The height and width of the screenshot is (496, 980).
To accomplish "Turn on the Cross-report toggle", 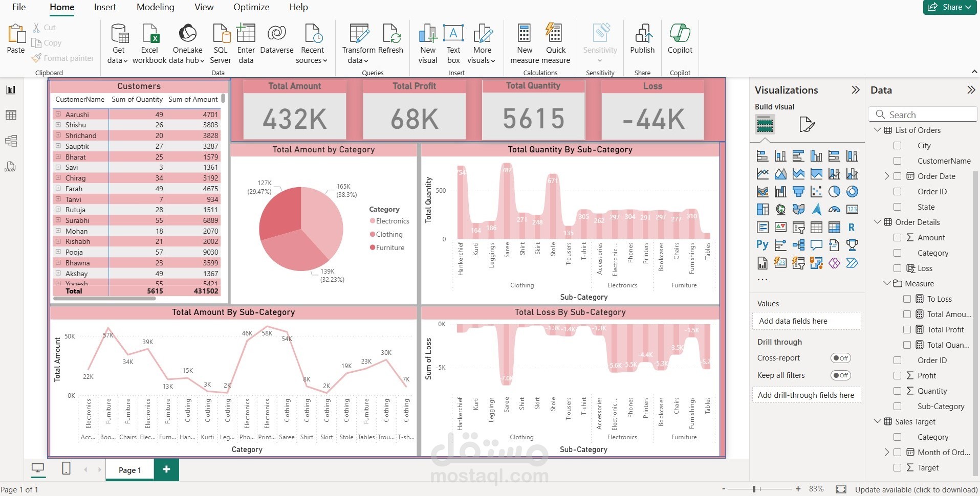I will click(x=841, y=358).
